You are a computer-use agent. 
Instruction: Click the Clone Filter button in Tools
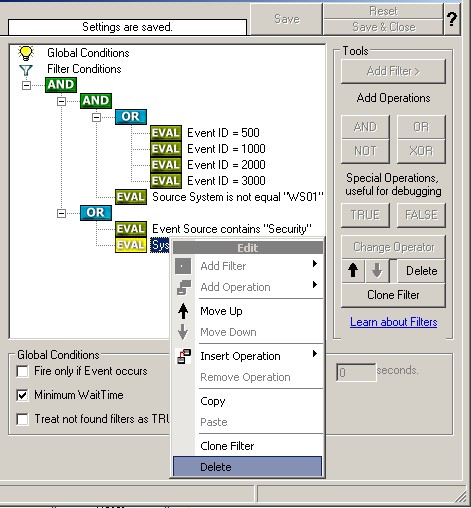(393, 295)
